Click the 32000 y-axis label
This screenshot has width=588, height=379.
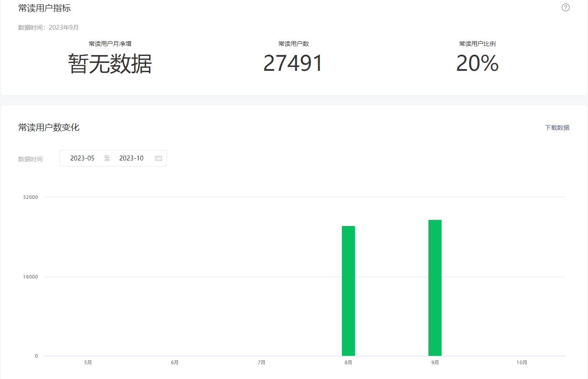31,197
